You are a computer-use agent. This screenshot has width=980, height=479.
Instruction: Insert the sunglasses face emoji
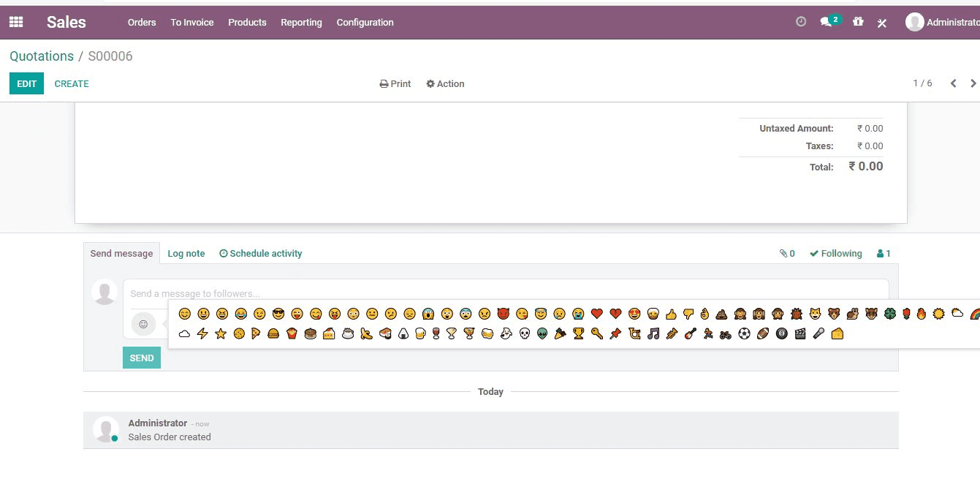click(278, 314)
